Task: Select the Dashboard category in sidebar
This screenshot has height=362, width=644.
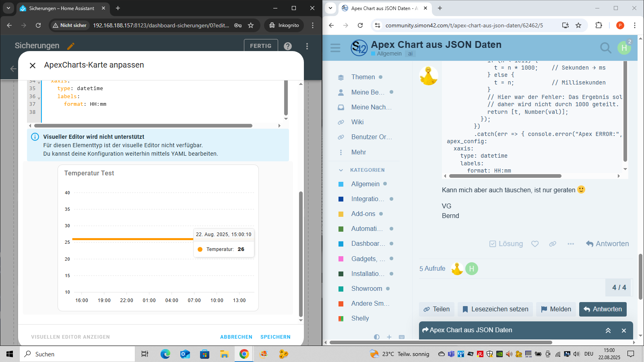Action: [x=368, y=244]
